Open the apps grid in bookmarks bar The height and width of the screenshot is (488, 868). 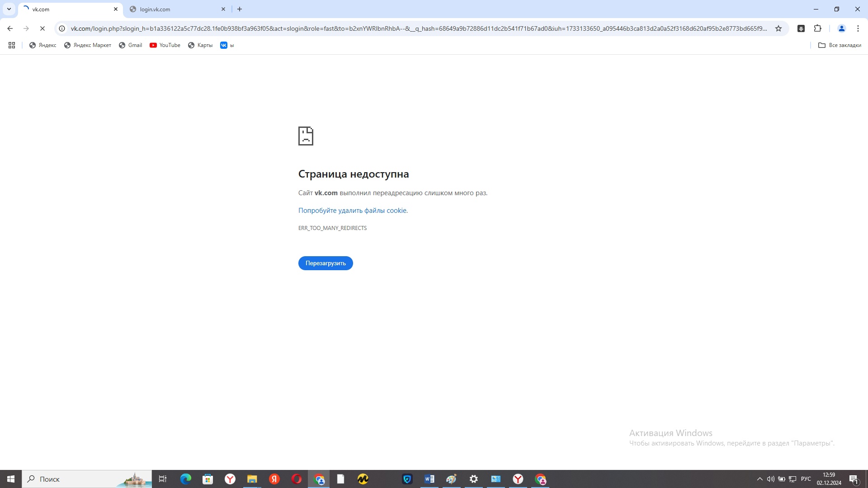coord(12,45)
